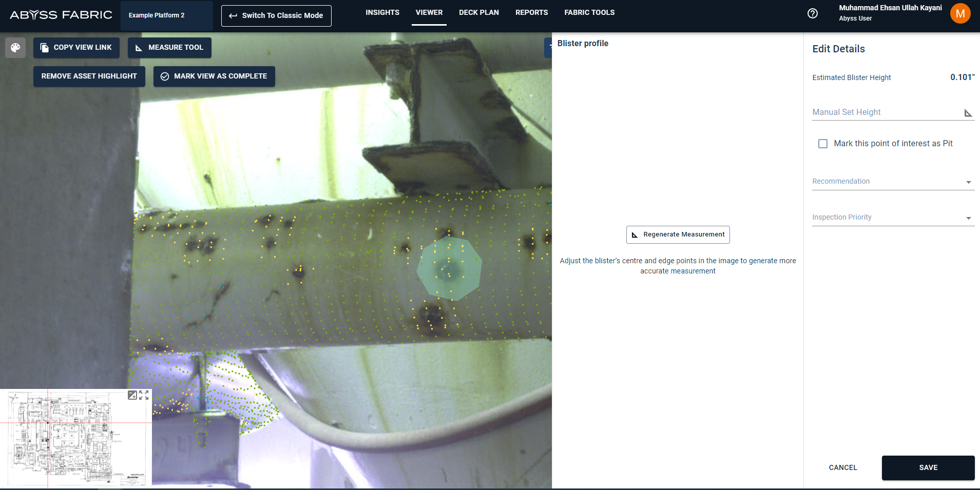Expand the Inspection Priority dropdown
Image resolution: width=980 pixels, height=490 pixels.
pyautogui.click(x=893, y=218)
